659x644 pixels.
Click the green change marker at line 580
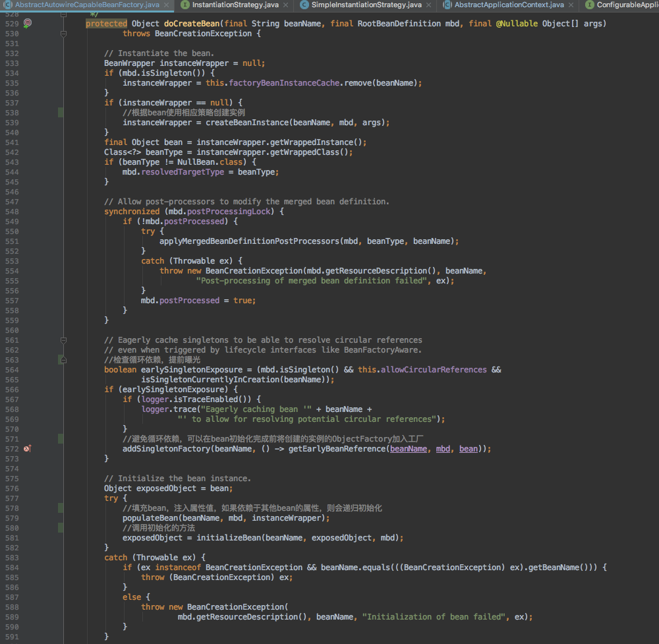(x=61, y=528)
